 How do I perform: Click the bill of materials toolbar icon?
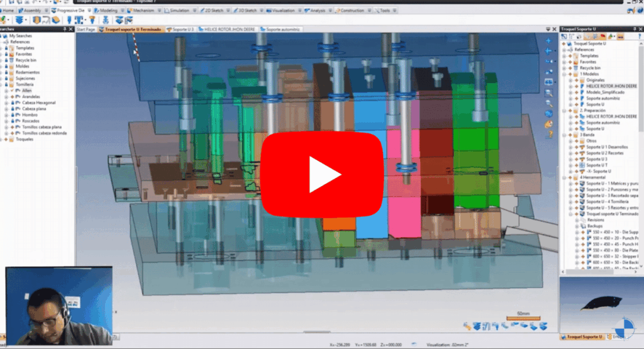point(129,20)
